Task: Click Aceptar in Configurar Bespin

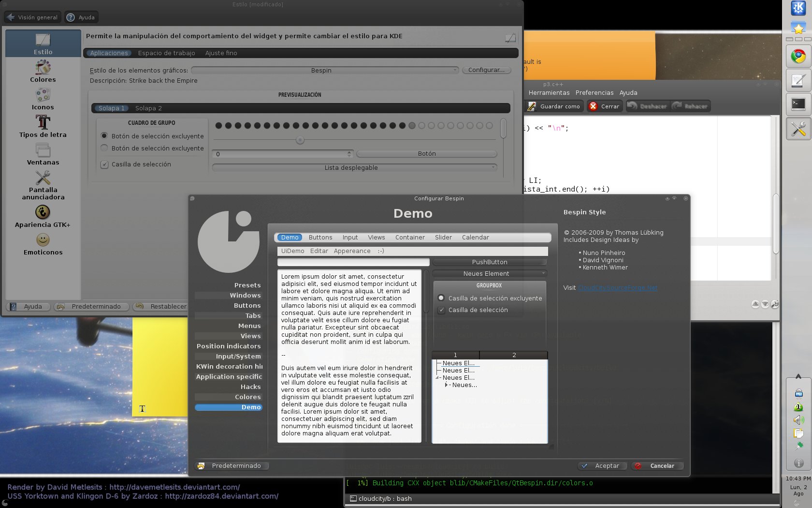Action: 602,466
